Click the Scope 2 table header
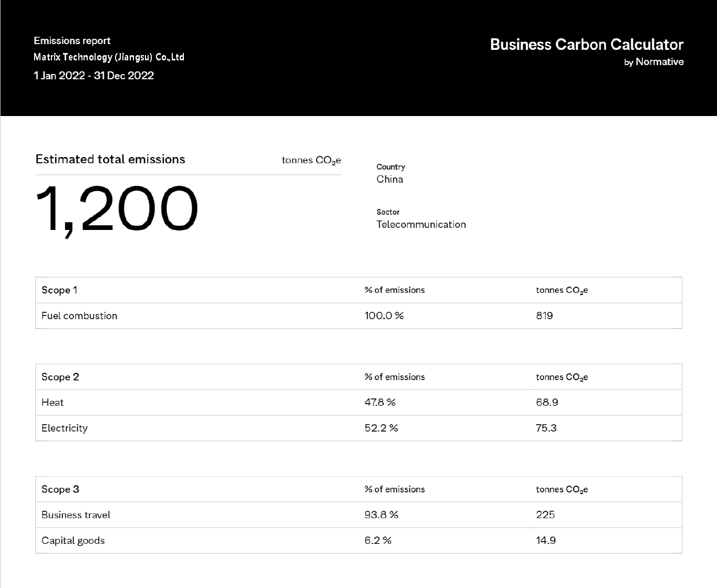The image size is (717, 588). (60, 377)
